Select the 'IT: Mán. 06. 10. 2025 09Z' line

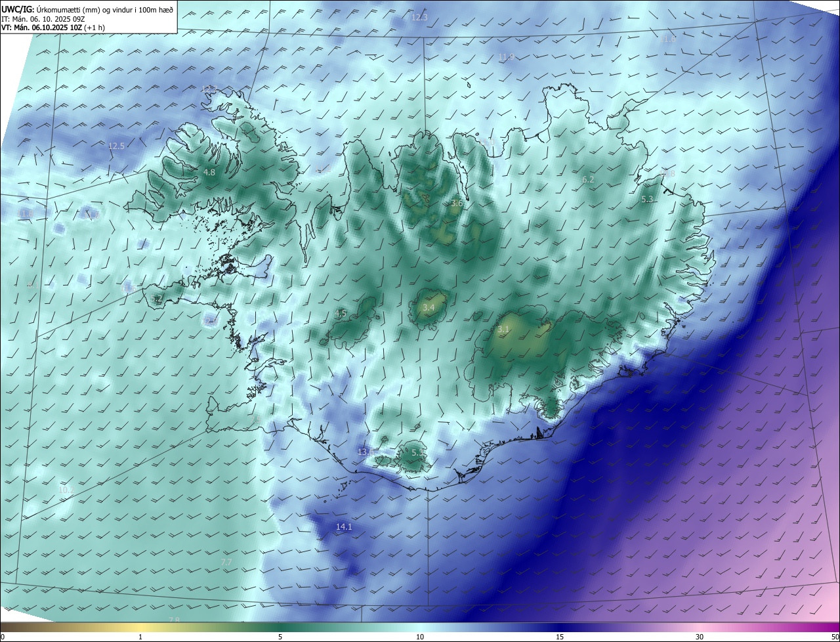pyautogui.click(x=44, y=18)
